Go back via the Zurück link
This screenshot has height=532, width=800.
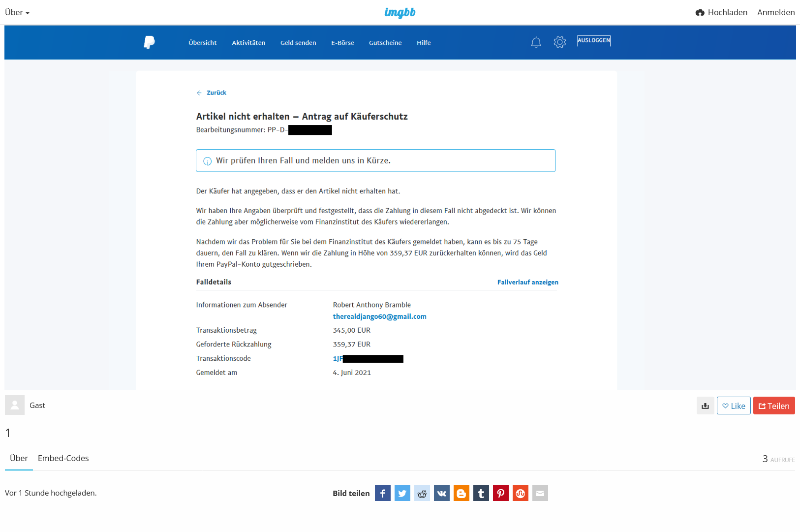click(x=212, y=93)
